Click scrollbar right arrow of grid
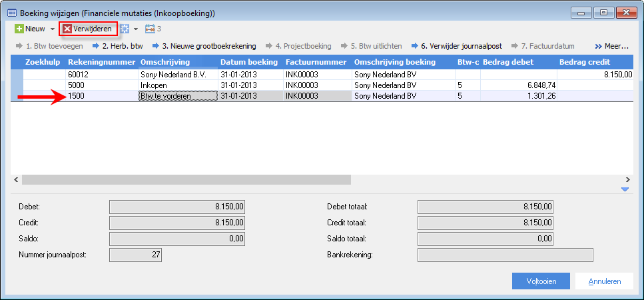This screenshot has width=644, height=300. pos(627,179)
